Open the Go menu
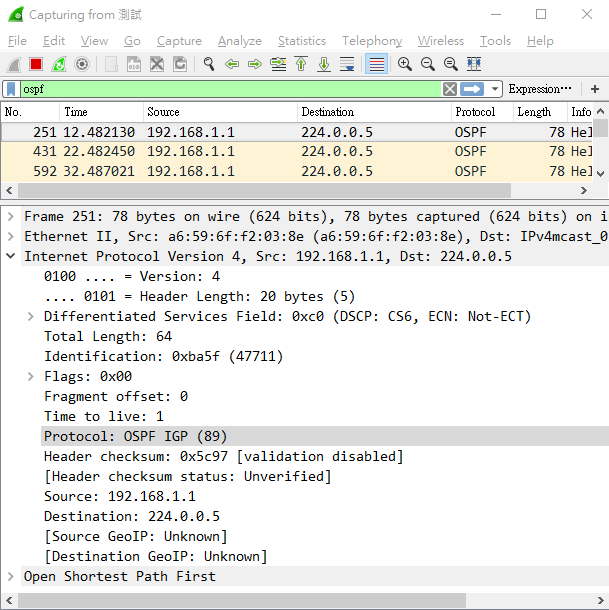609x610 pixels. click(x=132, y=41)
